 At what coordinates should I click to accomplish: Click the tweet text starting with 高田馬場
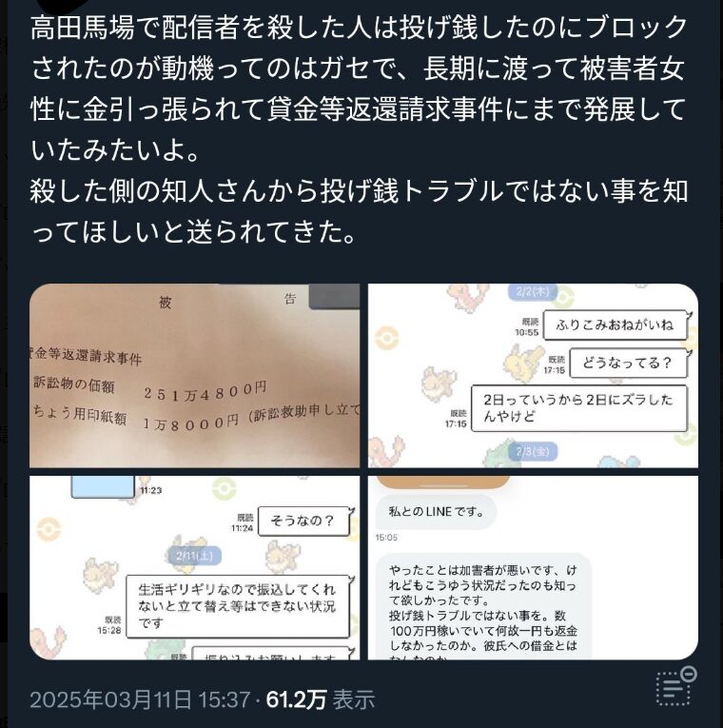359,129
